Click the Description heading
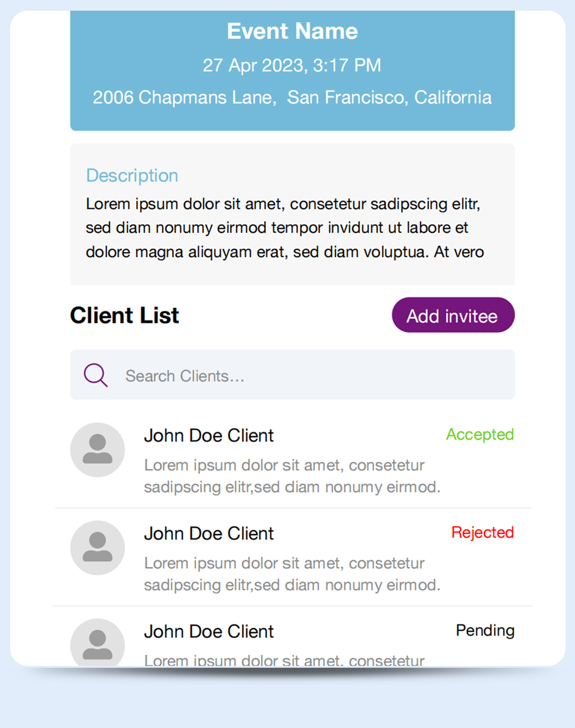The height and width of the screenshot is (728, 575). [x=132, y=176]
